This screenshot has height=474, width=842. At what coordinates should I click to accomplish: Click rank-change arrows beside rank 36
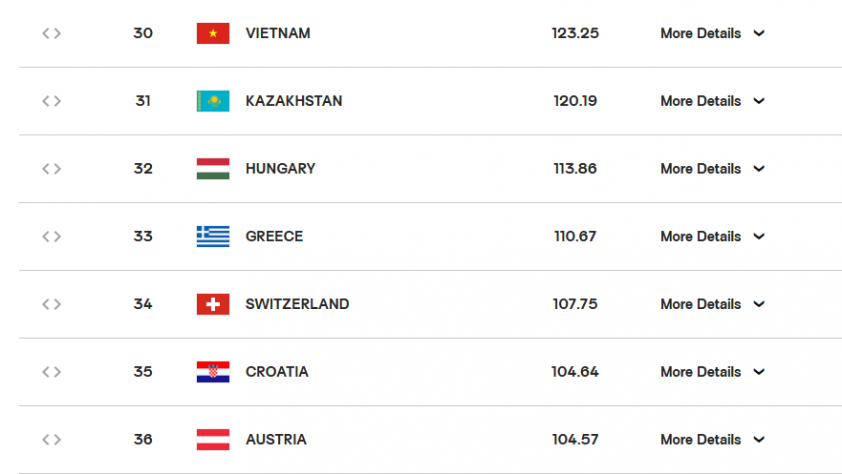tap(52, 439)
